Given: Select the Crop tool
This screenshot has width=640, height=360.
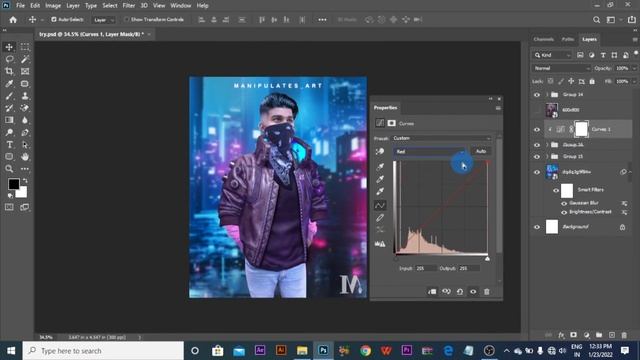Looking at the screenshot, I should coord(9,71).
